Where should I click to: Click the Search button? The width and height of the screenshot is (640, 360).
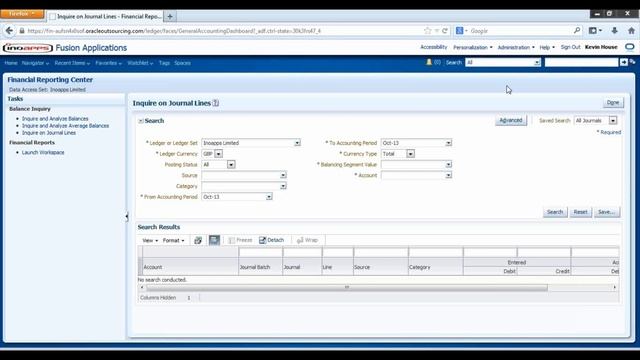pos(555,212)
